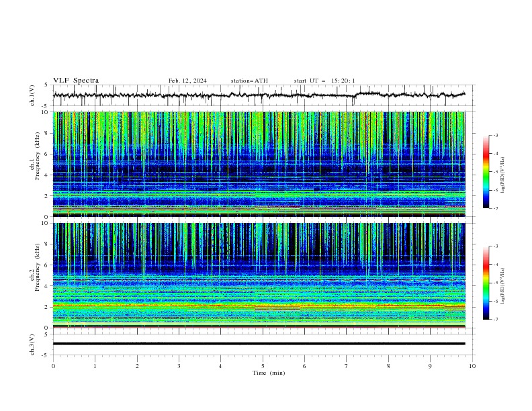Click the ch.2 spectrogram panel
The image size is (532, 411).
point(259,275)
